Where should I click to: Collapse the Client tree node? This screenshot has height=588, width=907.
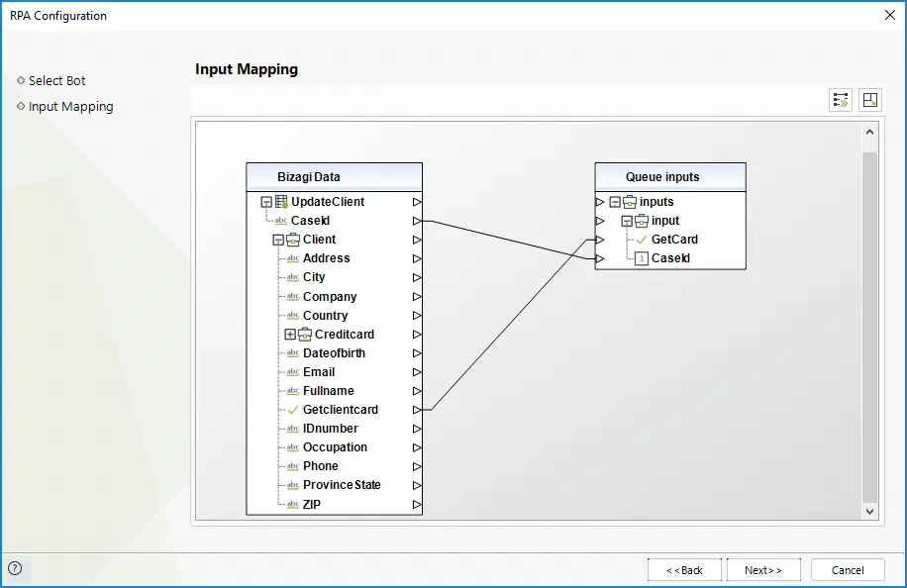pyautogui.click(x=278, y=240)
